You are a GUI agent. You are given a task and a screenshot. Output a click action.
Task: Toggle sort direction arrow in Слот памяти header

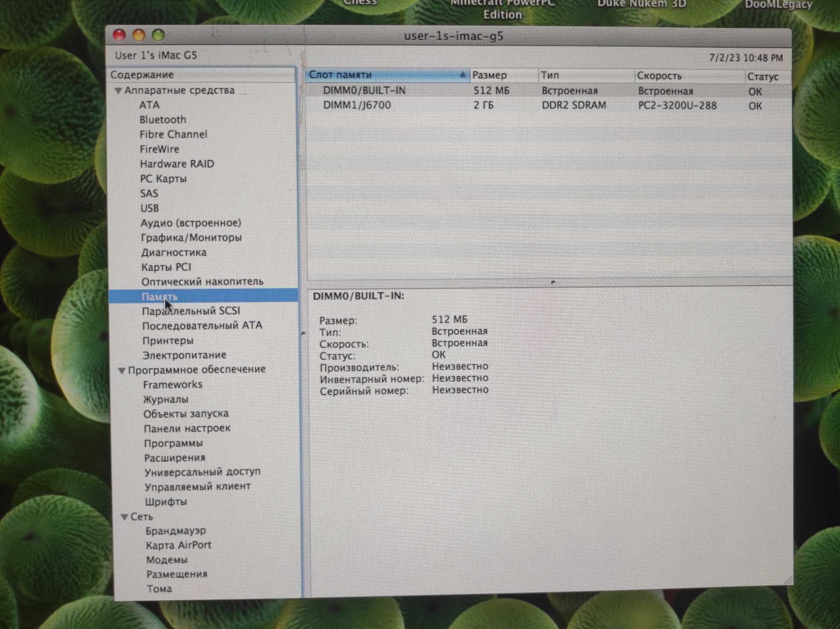pyautogui.click(x=462, y=75)
